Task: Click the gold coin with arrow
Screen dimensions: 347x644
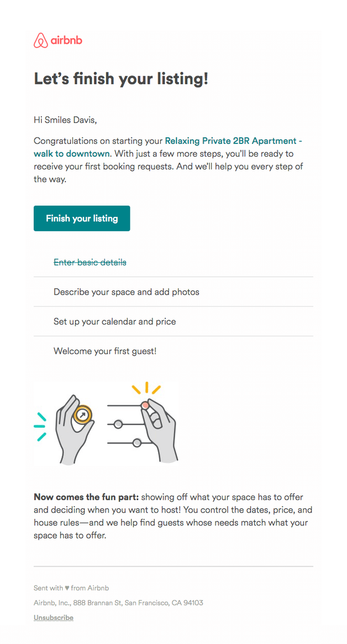Action: pyautogui.click(x=83, y=415)
